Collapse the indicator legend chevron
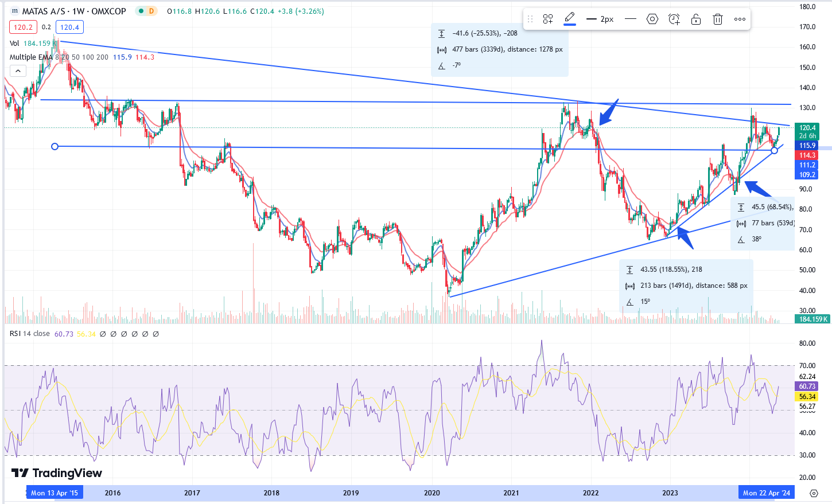Image resolution: width=832 pixels, height=504 pixels. (18, 71)
